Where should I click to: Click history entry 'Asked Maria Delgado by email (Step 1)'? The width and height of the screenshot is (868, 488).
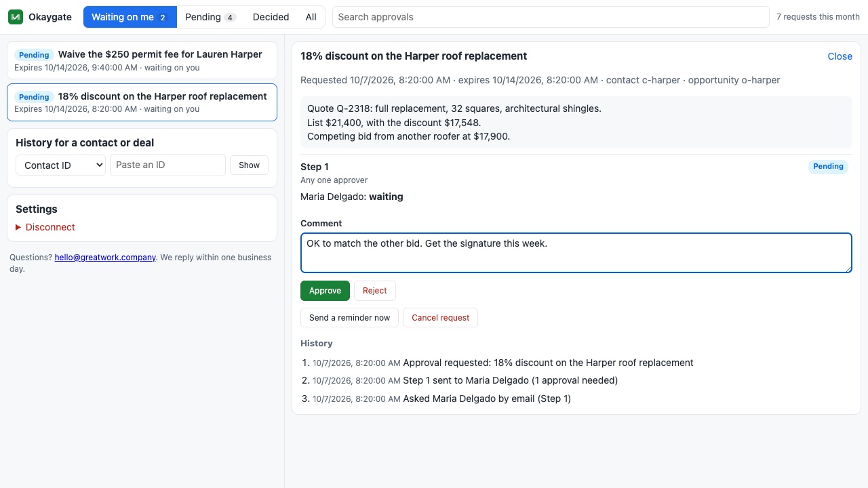coord(487,399)
